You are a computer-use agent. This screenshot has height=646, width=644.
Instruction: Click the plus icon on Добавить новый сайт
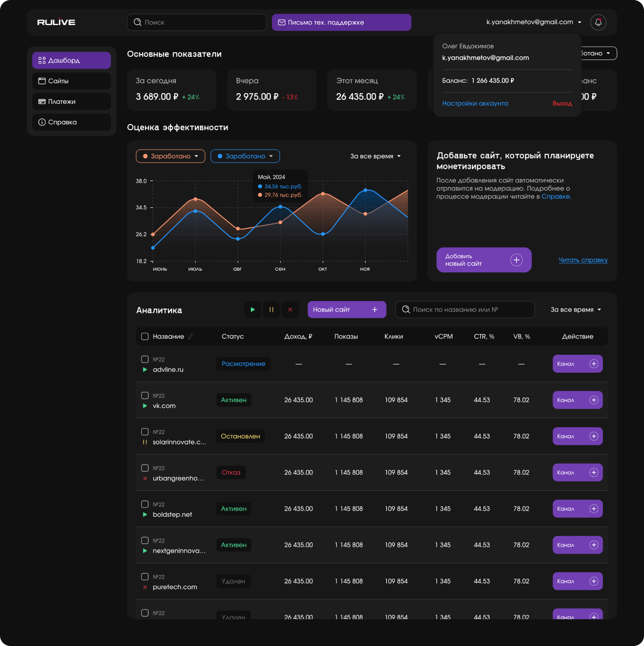coord(516,260)
